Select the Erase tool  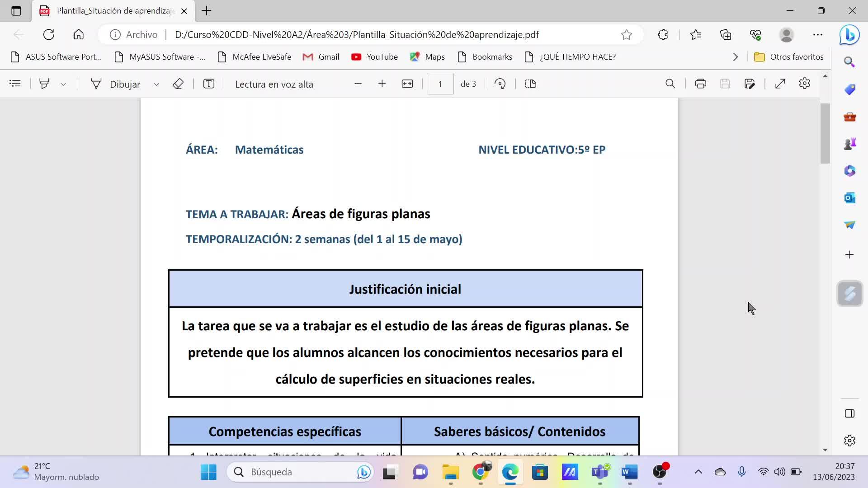click(178, 84)
